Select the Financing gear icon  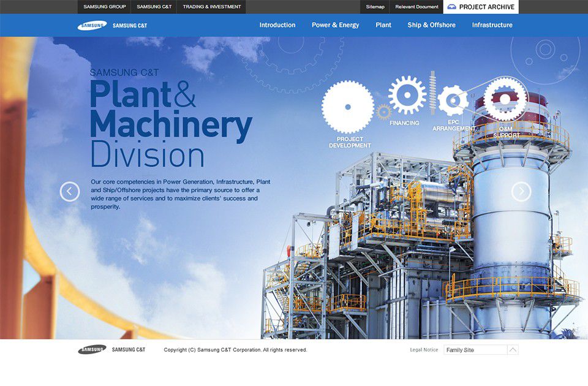pos(407,95)
